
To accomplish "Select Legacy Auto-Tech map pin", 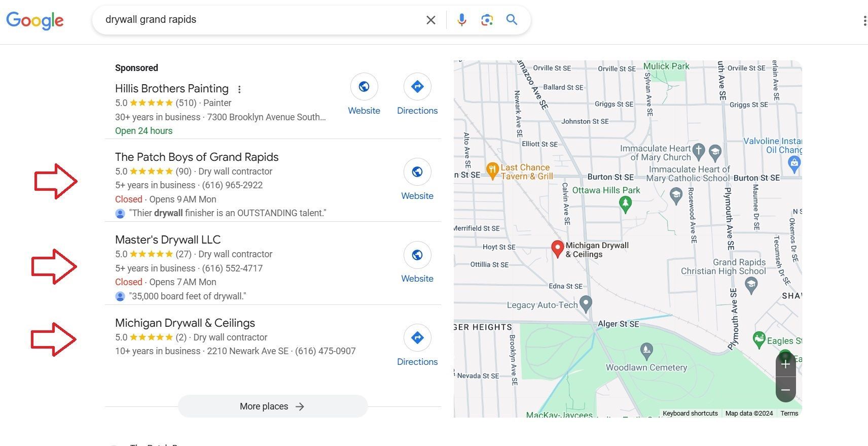I will tap(586, 303).
